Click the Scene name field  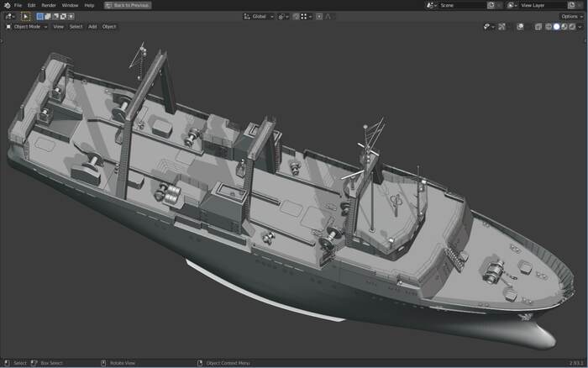pyautogui.click(x=460, y=5)
